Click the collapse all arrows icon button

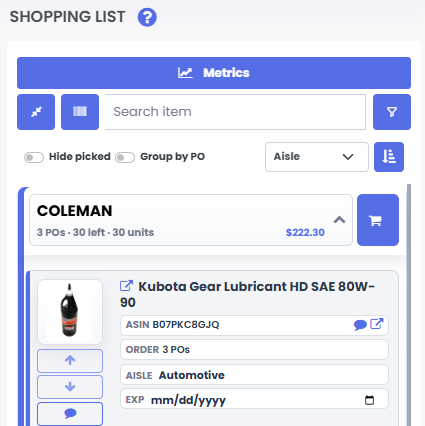(x=36, y=112)
